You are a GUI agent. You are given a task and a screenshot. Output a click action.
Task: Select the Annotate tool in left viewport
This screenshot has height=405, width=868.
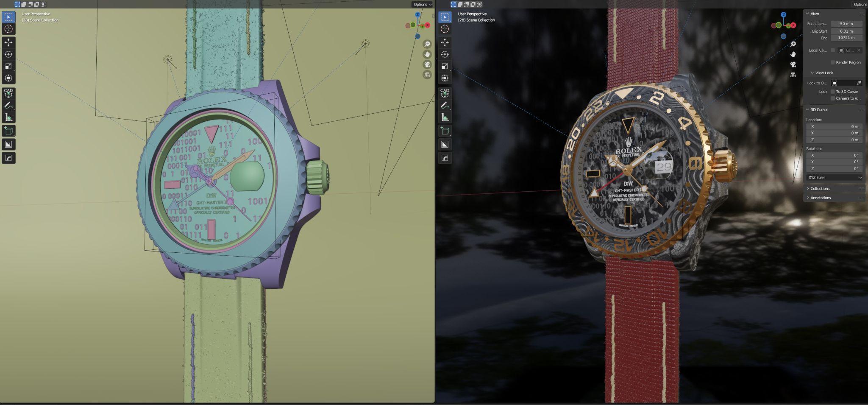tap(8, 105)
